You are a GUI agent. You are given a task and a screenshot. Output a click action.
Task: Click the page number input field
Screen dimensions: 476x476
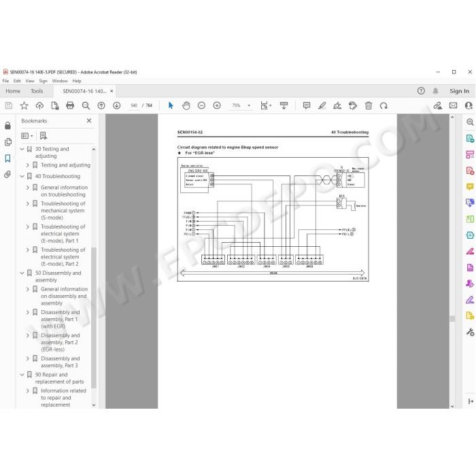[133, 105]
